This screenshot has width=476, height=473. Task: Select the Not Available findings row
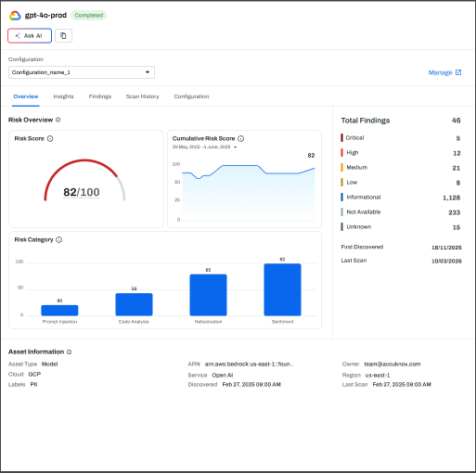click(401, 212)
